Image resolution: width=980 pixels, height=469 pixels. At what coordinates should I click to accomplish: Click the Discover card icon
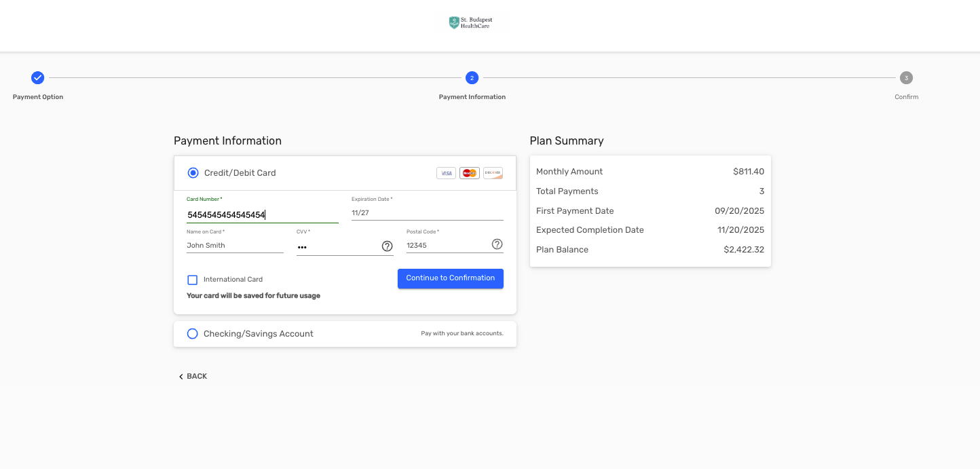coord(493,173)
